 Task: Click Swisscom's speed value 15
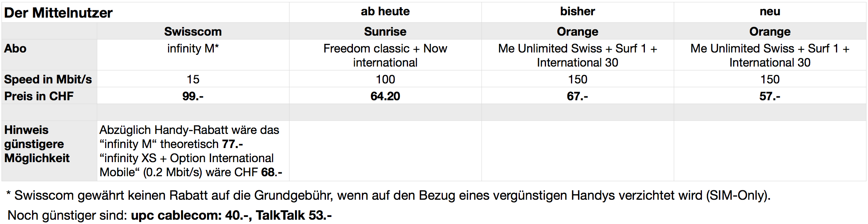[193, 79]
